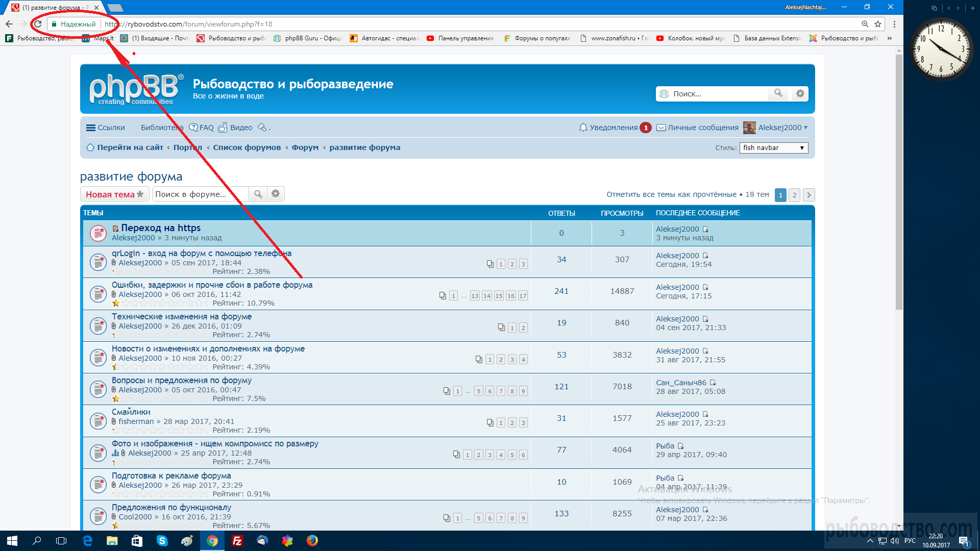Open Task View on taskbar
The image size is (980, 551).
coord(61,541)
